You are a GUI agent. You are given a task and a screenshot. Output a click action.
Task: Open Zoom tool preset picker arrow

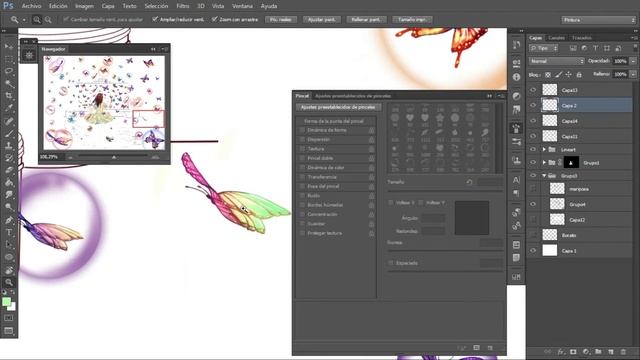[x=24, y=20]
